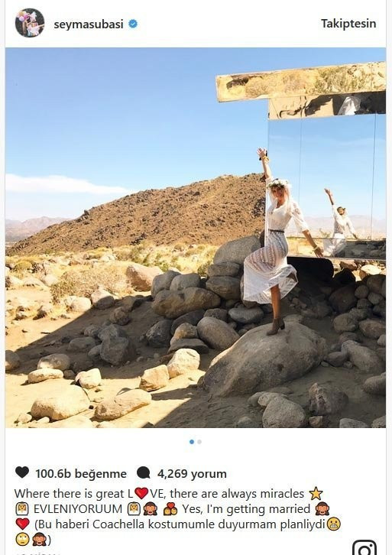Click the red heart in LOVE caption
392x555 pixels.
141,493
